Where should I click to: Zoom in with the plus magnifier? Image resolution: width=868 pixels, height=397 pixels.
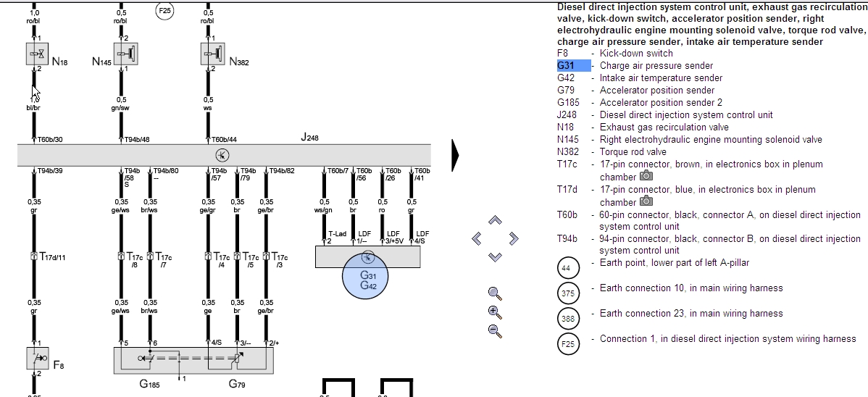495,312
